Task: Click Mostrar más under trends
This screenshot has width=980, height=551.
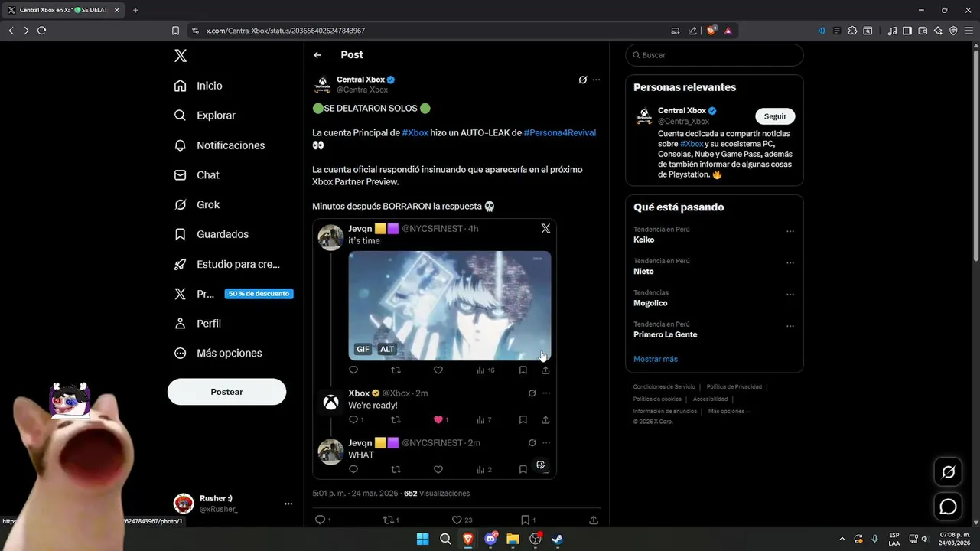Action: click(655, 359)
